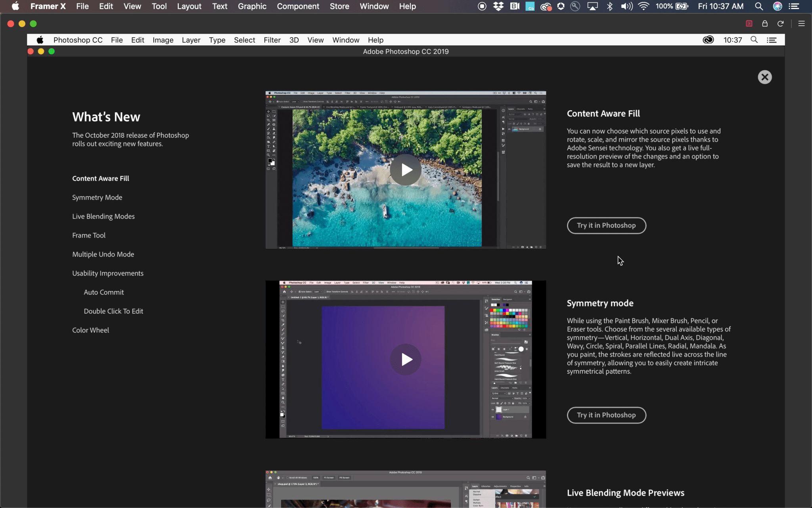Image resolution: width=812 pixels, height=508 pixels.
Task: Open the Live Blending Mode Previews video thumbnail
Action: coord(406,489)
